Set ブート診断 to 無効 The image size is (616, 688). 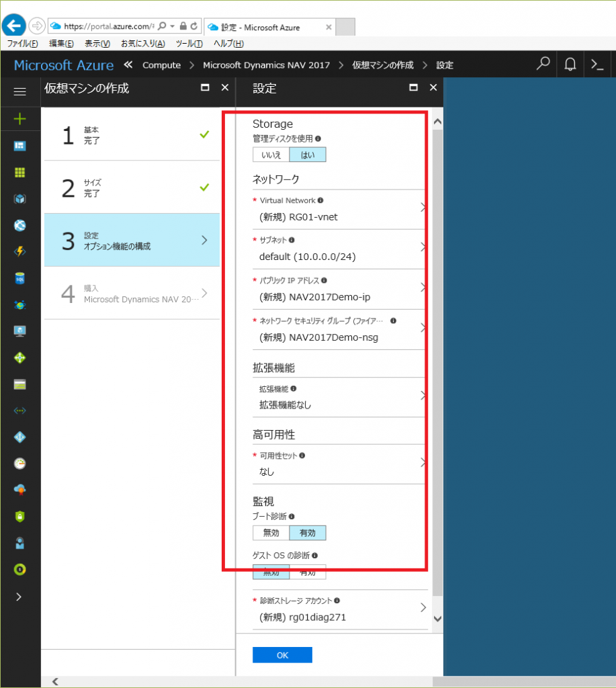(271, 533)
